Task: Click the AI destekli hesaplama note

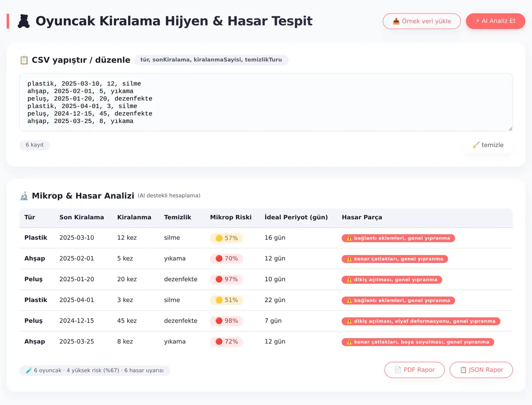Action: 169,196
